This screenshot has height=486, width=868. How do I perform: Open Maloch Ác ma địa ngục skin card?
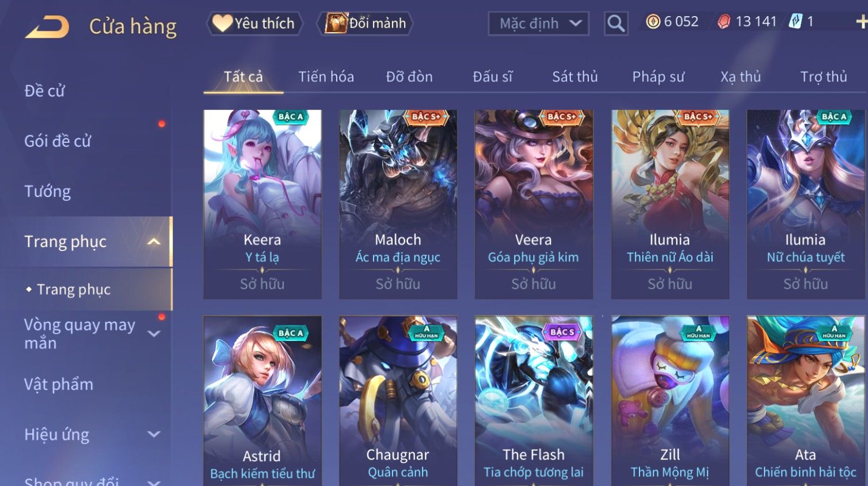coord(398,204)
